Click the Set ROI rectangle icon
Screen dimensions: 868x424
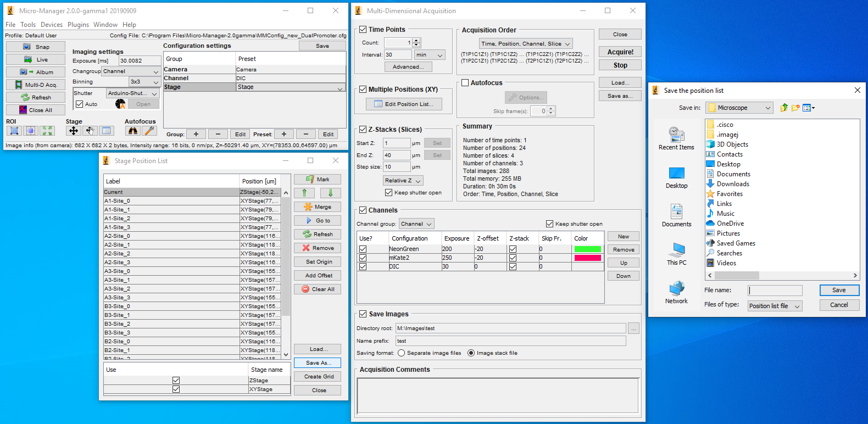point(14,131)
